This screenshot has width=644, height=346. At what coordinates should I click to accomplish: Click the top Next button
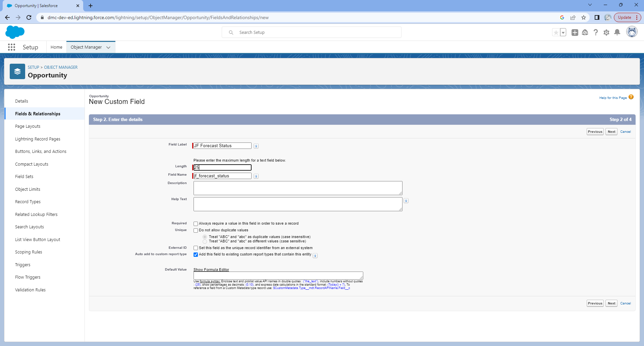click(611, 132)
